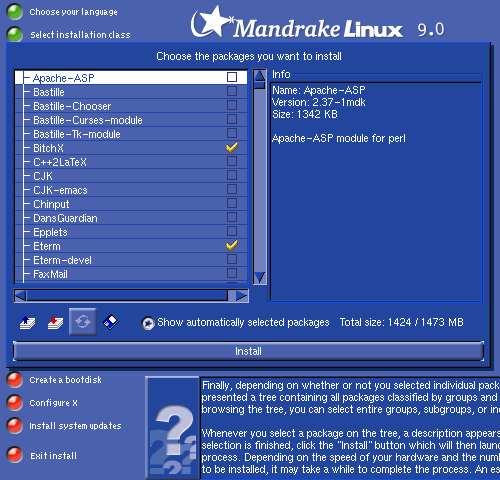
Task: Click the red Exit install step indicator
Action: pos(15,455)
